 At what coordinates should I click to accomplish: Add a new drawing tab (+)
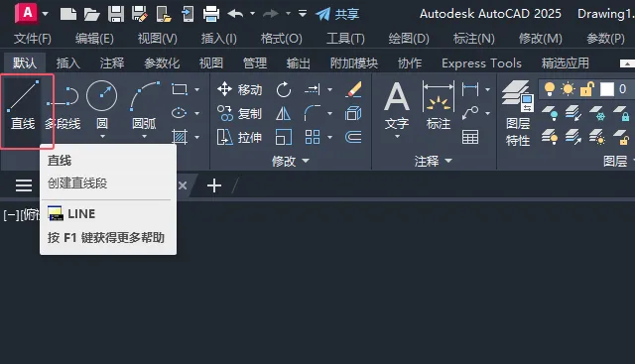point(214,185)
